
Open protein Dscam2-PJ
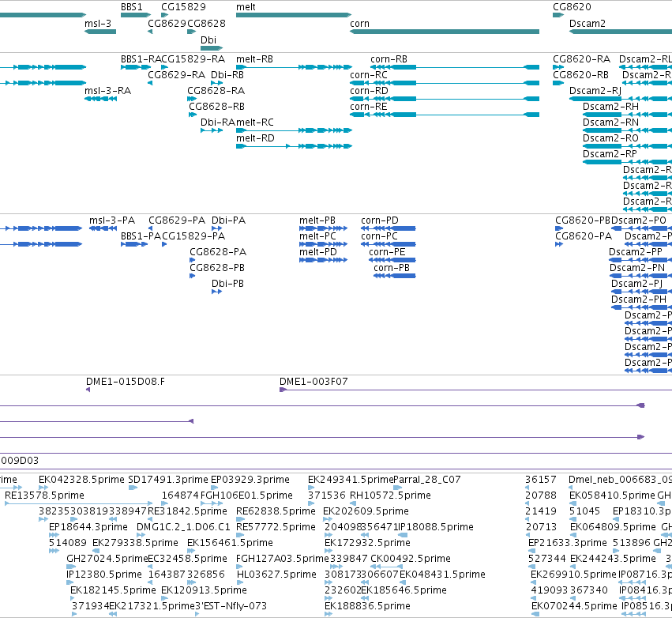(x=636, y=284)
